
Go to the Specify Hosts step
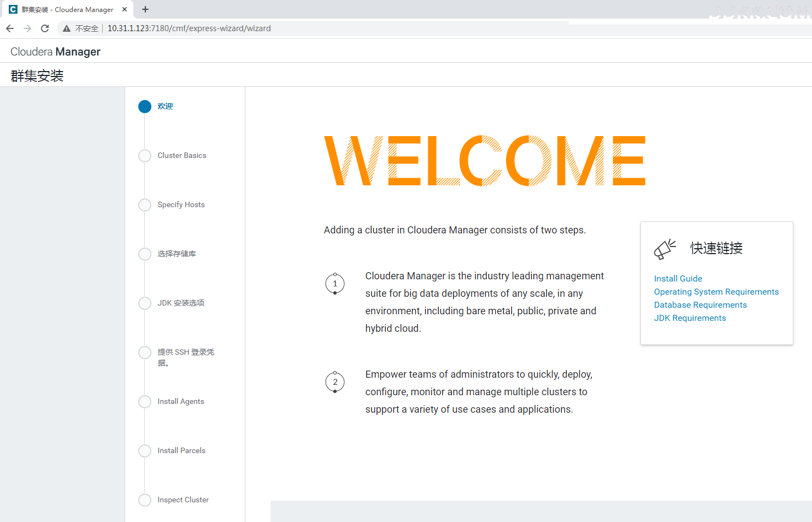[x=181, y=205]
